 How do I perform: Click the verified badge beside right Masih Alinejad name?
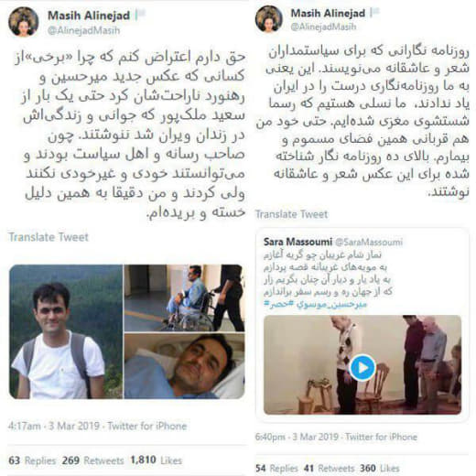[375, 13]
